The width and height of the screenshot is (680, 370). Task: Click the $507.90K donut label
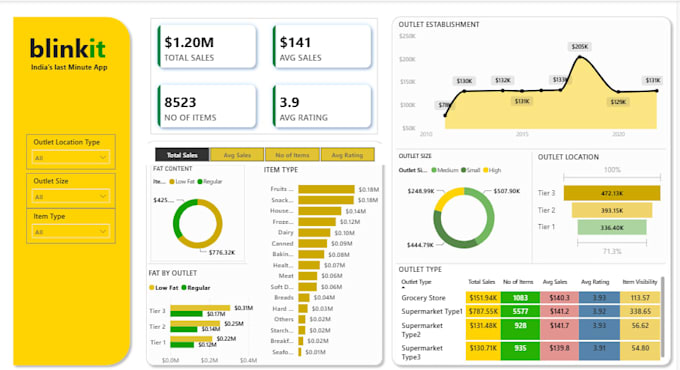pos(507,191)
